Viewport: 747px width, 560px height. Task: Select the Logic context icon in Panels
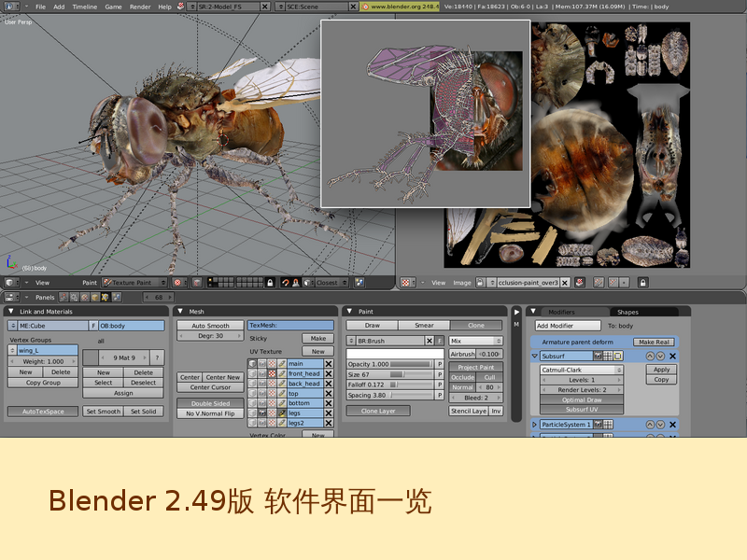coord(63,297)
